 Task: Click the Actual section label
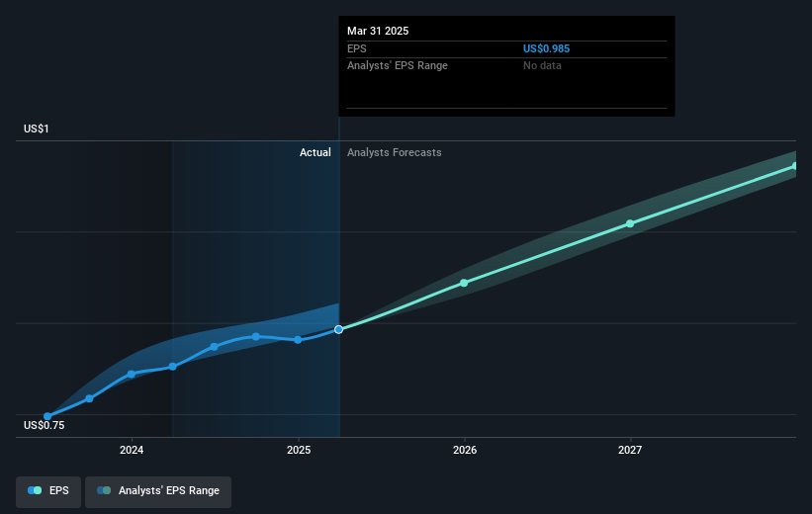click(315, 152)
